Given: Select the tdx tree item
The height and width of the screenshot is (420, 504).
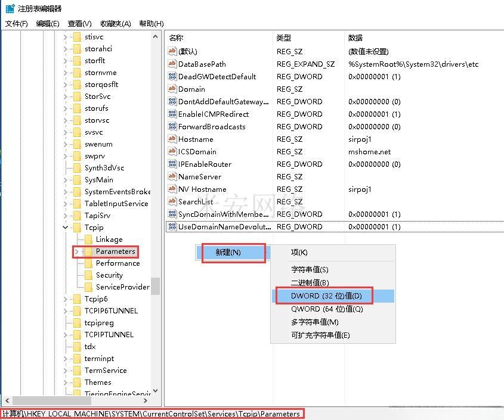Looking at the screenshot, I should (x=90, y=347).
